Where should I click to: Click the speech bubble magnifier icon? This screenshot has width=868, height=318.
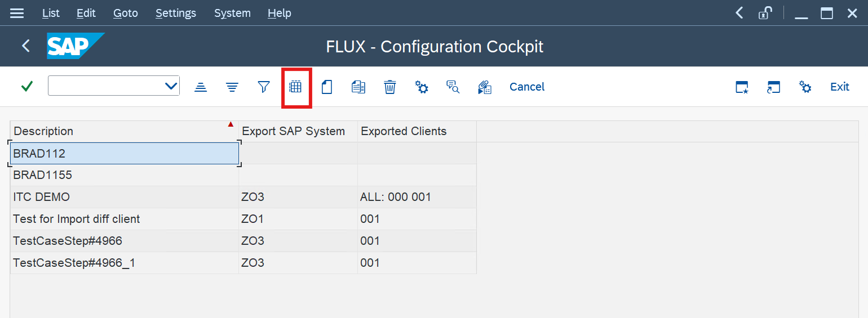[x=453, y=87]
